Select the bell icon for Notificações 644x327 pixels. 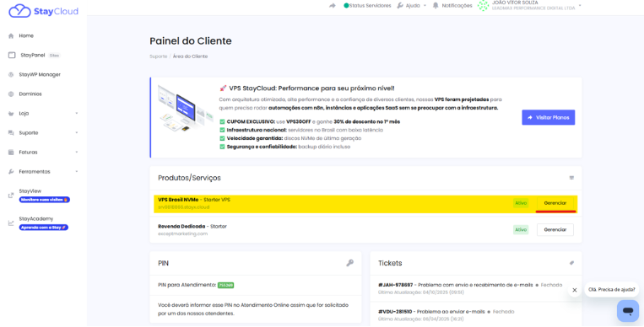[436, 6]
